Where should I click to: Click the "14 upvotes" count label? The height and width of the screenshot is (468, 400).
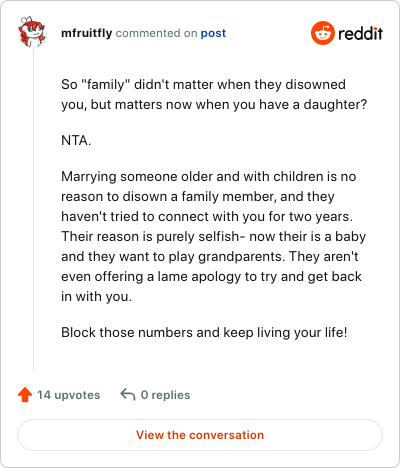point(69,395)
